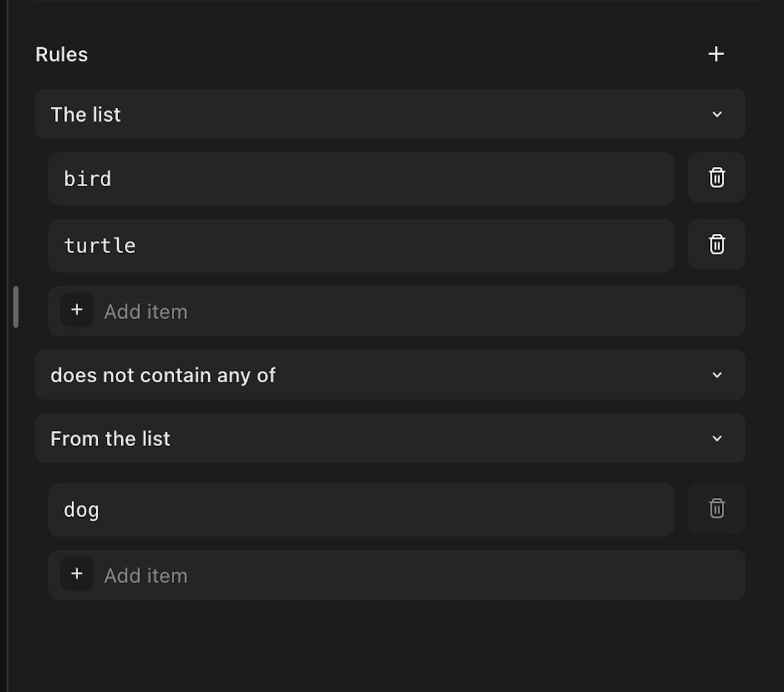Click into the turtle text field
Screen dimensions: 784x692
tap(361, 246)
